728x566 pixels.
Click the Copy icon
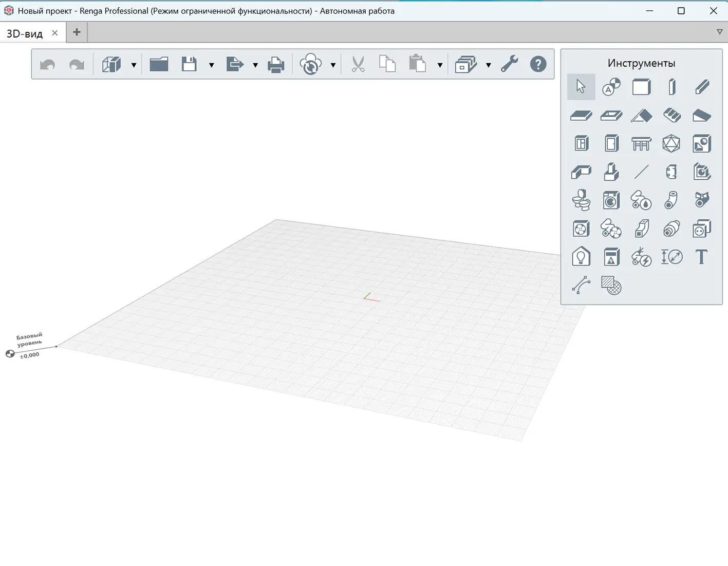(387, 64)
